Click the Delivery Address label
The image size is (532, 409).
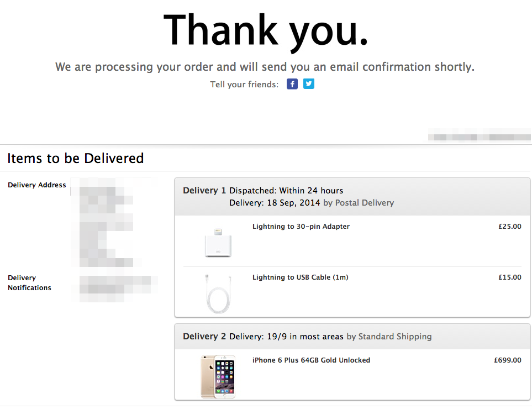pos(37,185)
